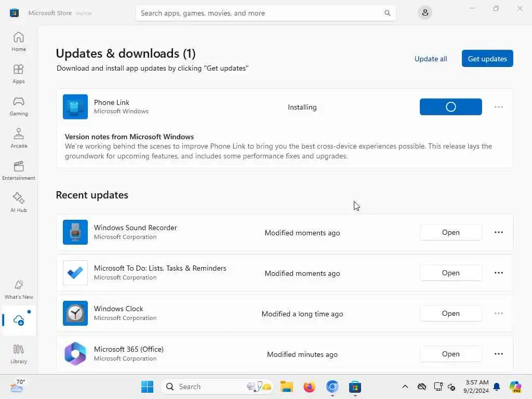The width and height of the screenshot is (532, 399).
Task: Launch Firefox from the taskbar
Action: click(310, 387)
